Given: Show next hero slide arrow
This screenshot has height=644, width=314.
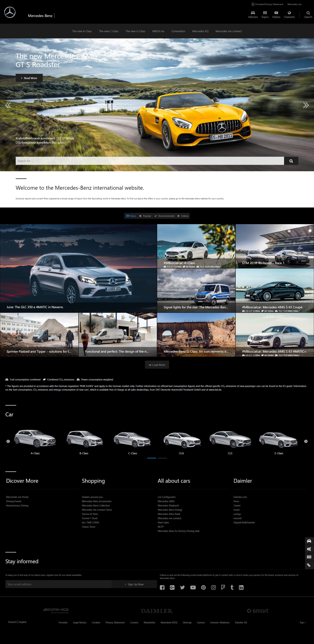Looking at the screenshot, I should [x=306, y=105].
